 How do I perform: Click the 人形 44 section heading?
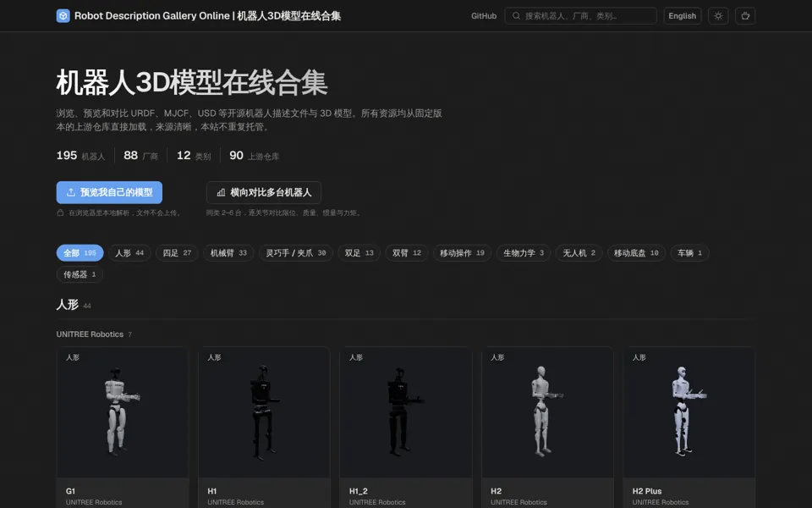pyautogui.click(x=74, y=305)
